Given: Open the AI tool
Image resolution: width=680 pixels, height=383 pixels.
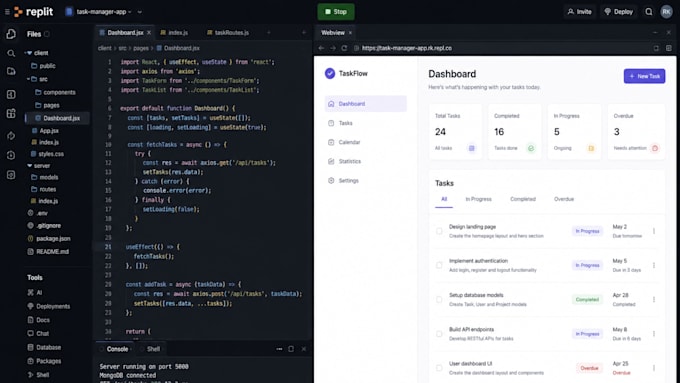Looking at the screenshot, I should (x=35, y=292).
